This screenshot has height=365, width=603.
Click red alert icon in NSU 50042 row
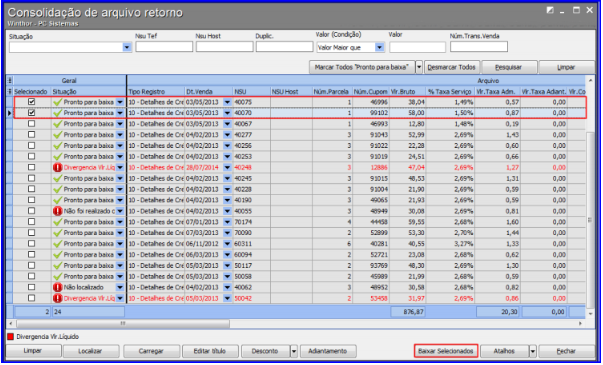click(58, 298)
